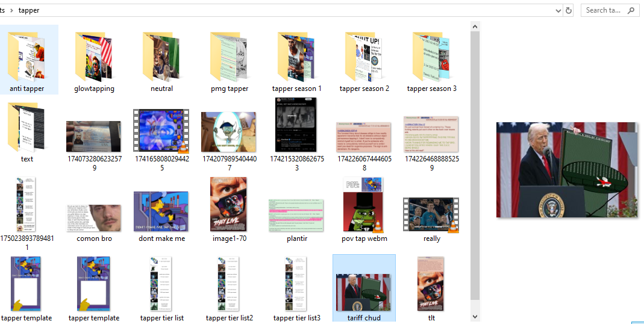Expand the address bar history dropdown

tap(558, 11)
